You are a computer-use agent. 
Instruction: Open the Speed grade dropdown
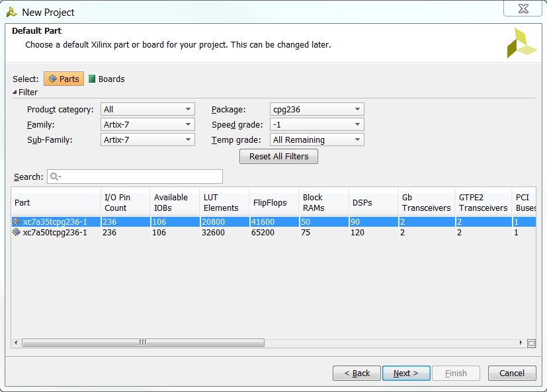tap(317, 124)
